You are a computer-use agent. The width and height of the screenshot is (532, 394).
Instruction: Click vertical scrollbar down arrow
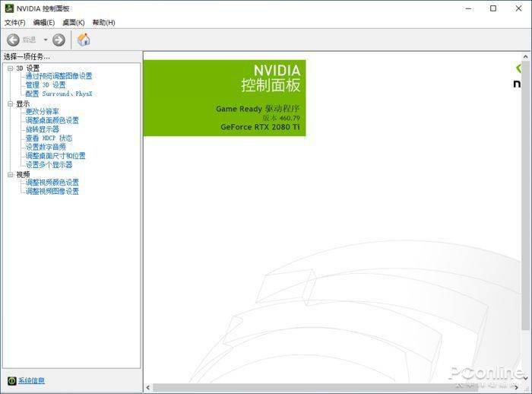526,378
